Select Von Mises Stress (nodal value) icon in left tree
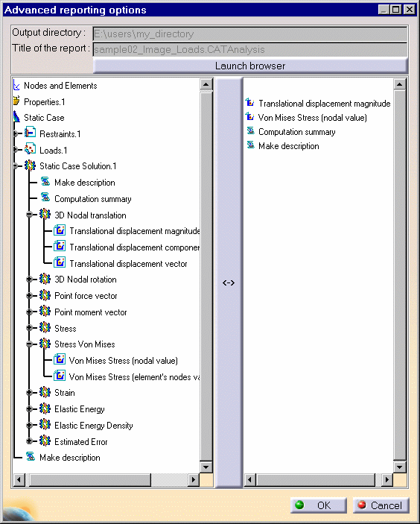This screenshot has width=420, height=524. coord(60,359)
